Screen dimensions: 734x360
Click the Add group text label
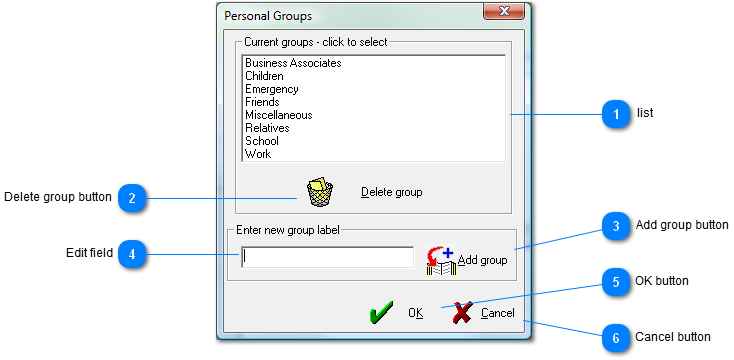pyautogui.click(x=483, y=260)
